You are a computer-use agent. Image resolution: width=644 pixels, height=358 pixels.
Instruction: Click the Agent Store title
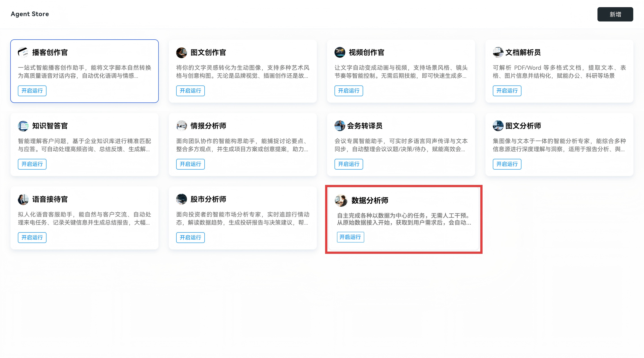(x=30, y=14)
